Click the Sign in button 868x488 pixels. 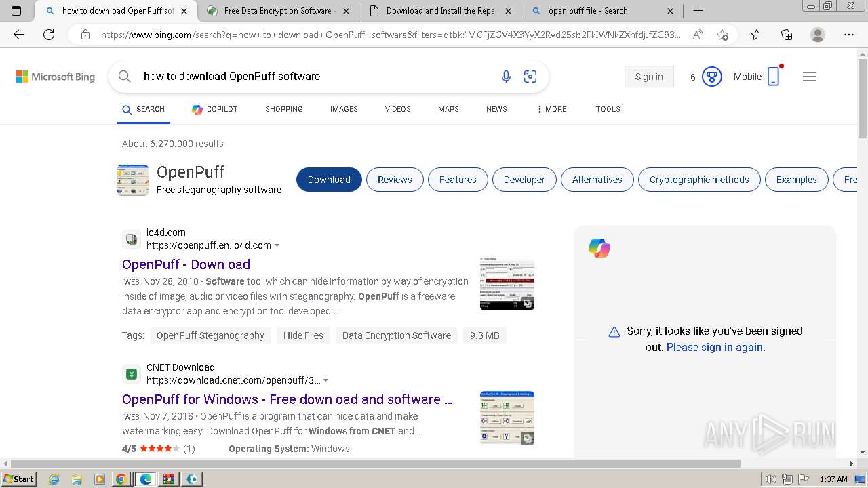[x=649, y=77]
